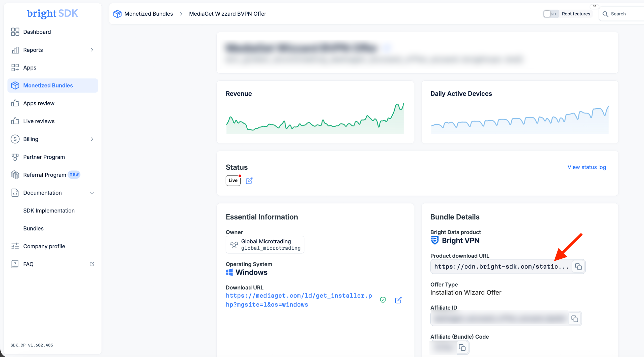Expand the Reports submenu
The height and width of the screenshot is (357, 644).
point(92,50)
